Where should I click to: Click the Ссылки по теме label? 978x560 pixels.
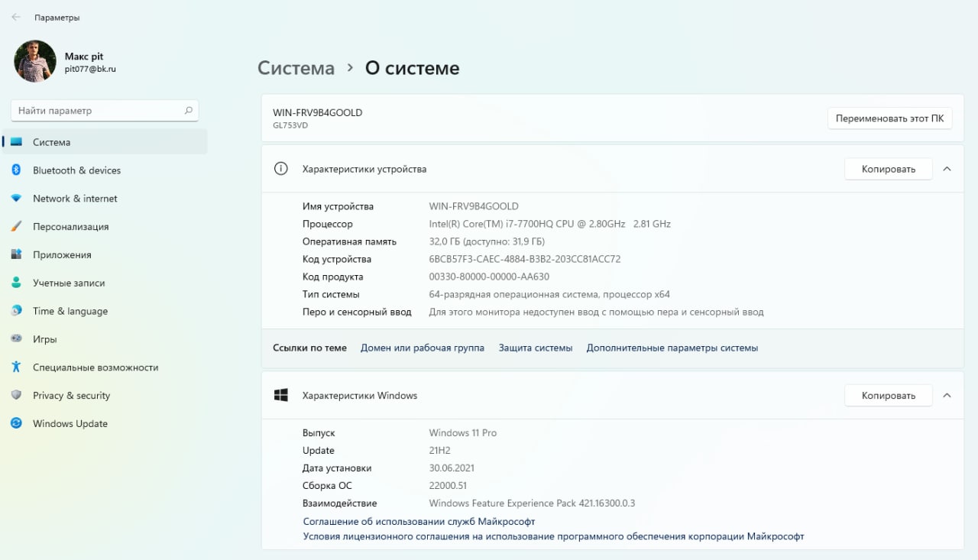tap(309, 348)
